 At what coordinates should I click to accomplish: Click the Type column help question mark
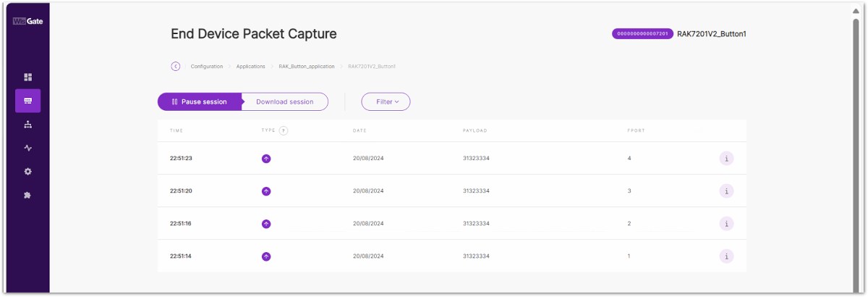[x=284, y=130]
